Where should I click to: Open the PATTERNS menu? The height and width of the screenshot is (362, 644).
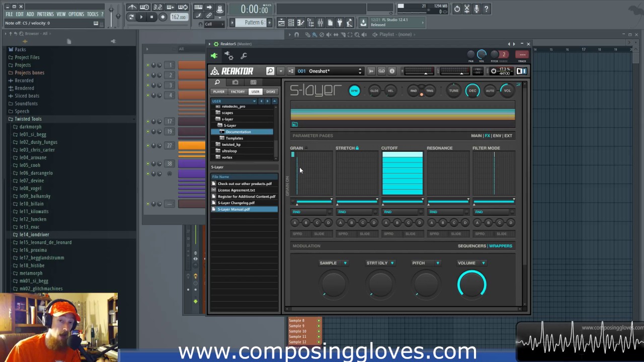[x=45, y=14]
